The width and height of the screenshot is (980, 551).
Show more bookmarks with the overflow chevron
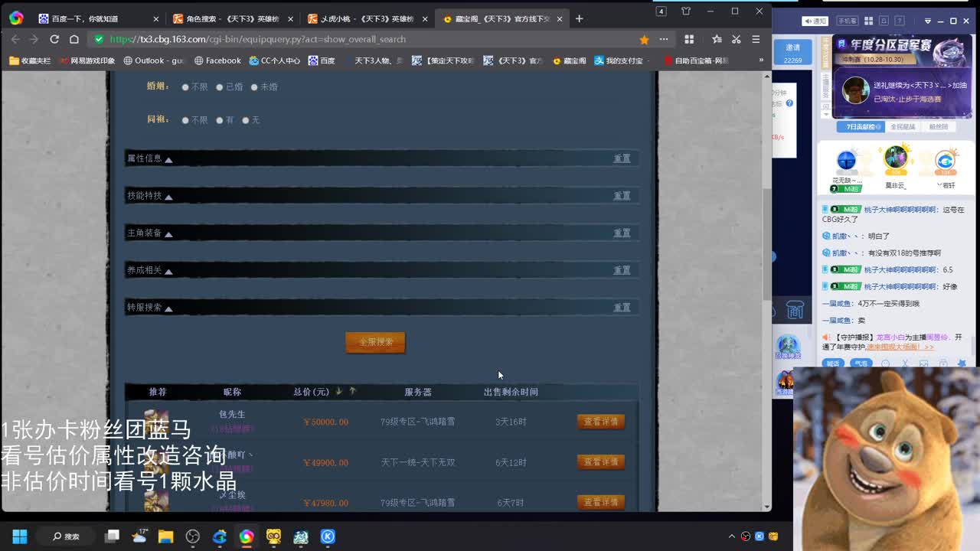click(761, 60)
